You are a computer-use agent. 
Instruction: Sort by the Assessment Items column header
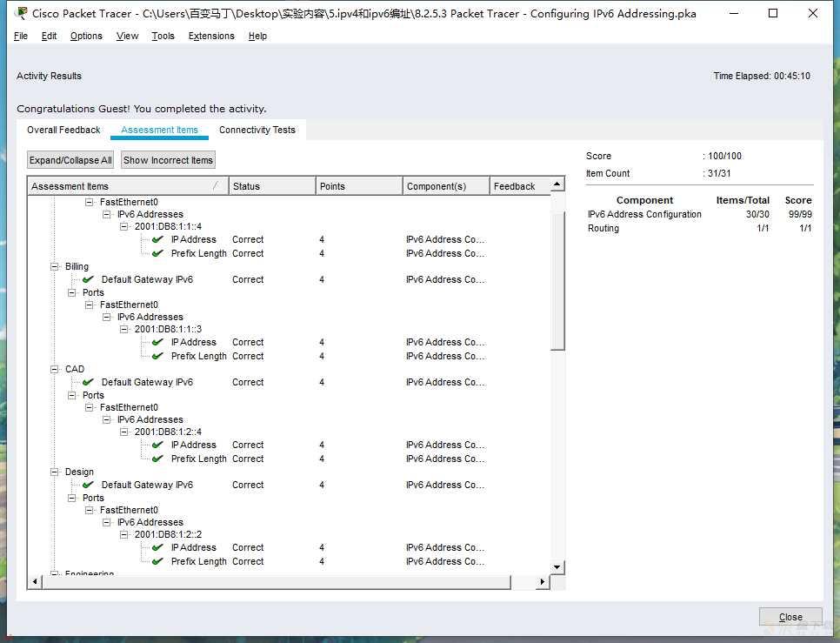coord(128,186)
